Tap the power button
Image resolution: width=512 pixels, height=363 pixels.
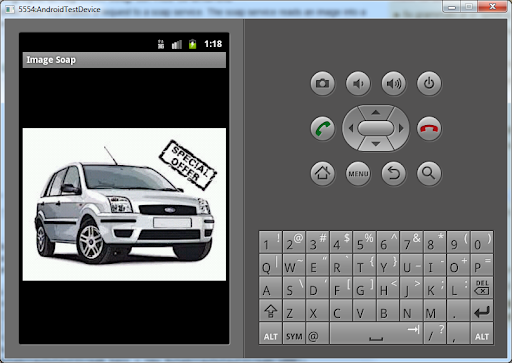(x=429, y=83)
